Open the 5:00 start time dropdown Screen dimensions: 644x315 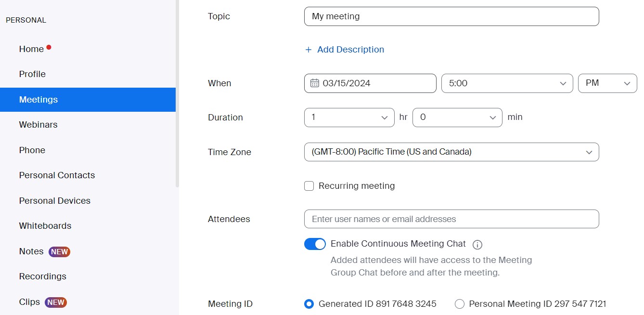click(x=507, y=83)
